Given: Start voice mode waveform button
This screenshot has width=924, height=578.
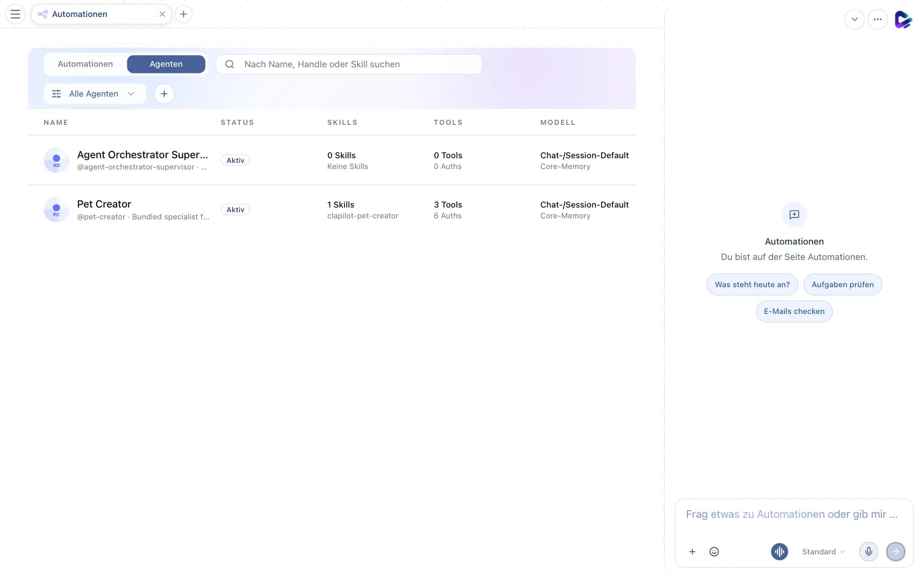Looking at the screenshot, I should (779, 552).
